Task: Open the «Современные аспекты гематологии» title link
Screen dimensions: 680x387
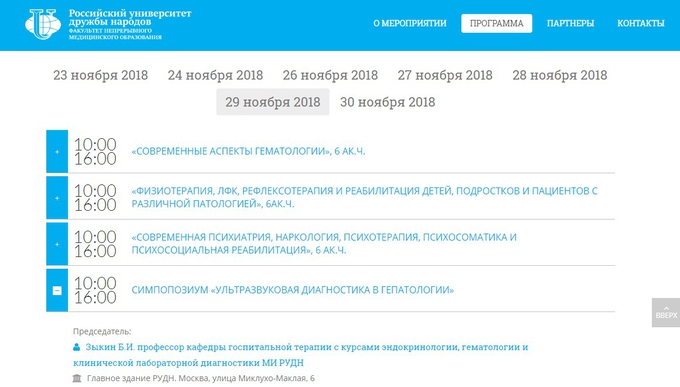Action: coord(248,151)
